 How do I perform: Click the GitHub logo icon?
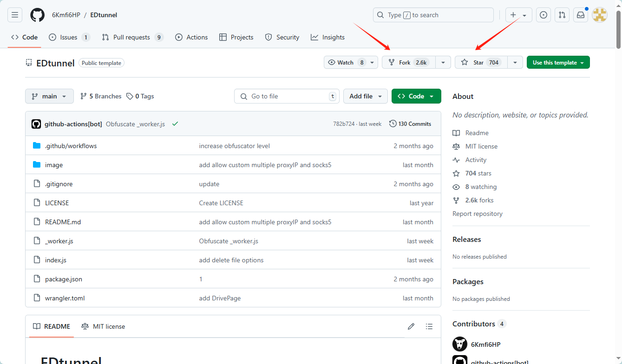[x=38, y=15]
